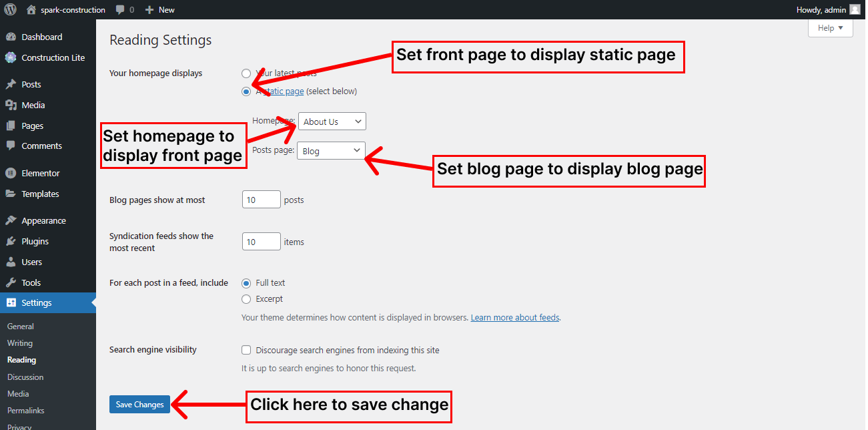
Task: Click the Appearance paintbrush icon
Action: (x=11, y=221)
